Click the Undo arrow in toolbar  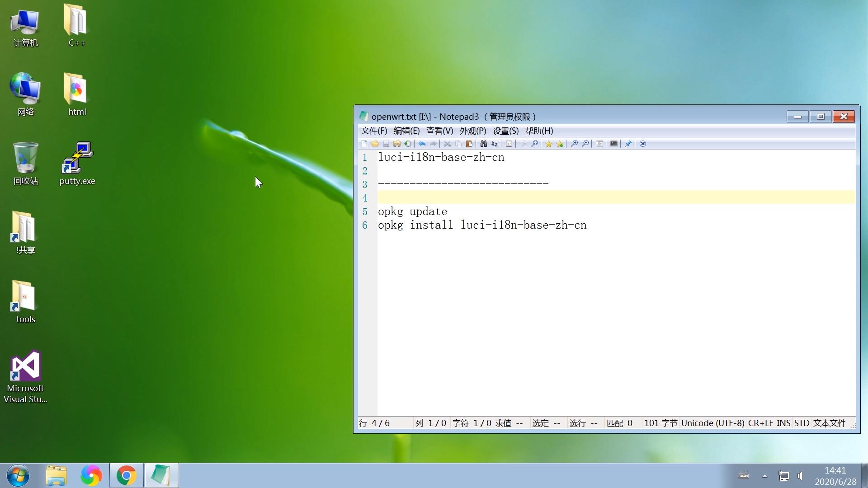coord(422,144)
